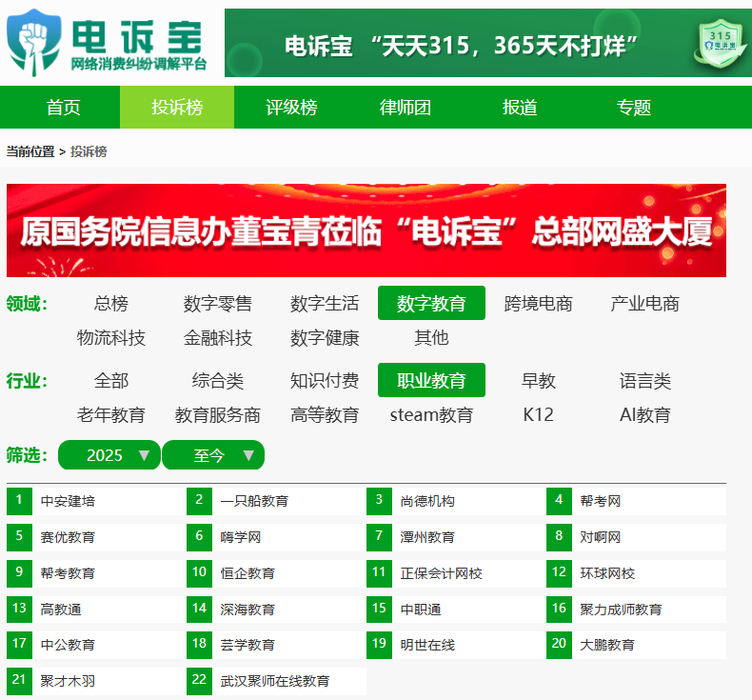This screenshot has width=752, height=700.
Task: Open rank 11 entry 正保会计网校
Action: click(x=442, y=573)
